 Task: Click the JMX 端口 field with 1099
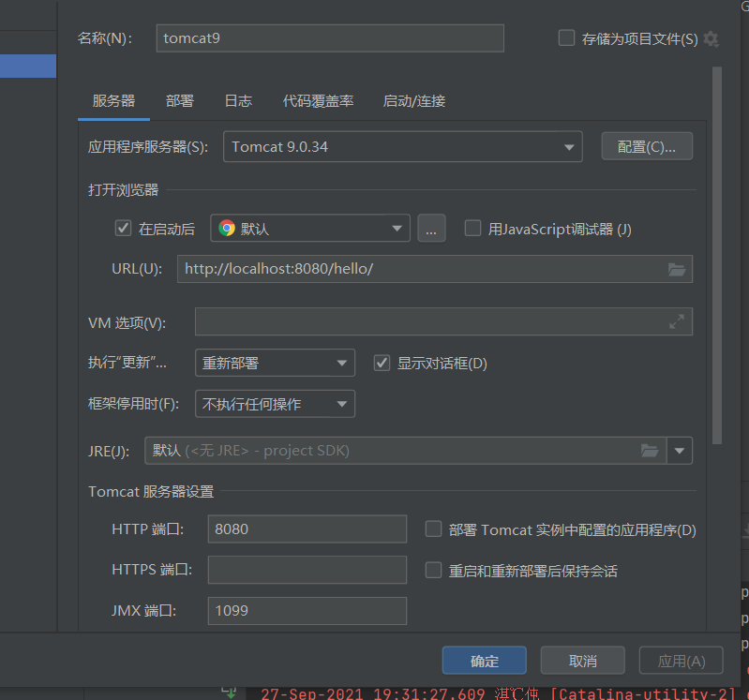tap(307, 611)
